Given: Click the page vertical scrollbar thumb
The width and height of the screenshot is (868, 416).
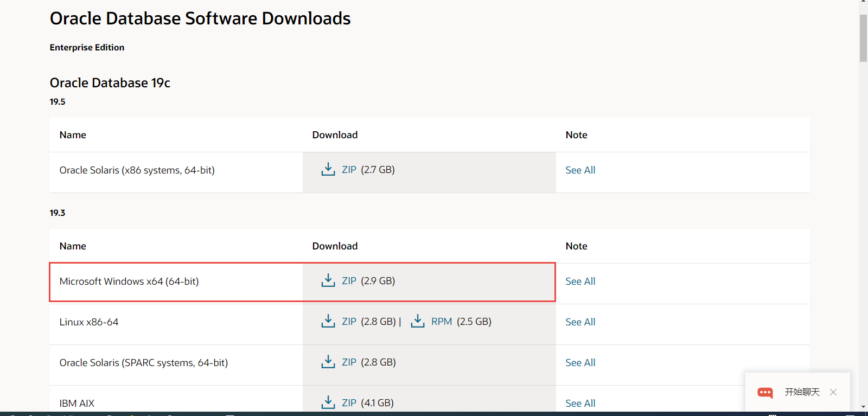Looking at the screenshot, I should tap(863, 38).
